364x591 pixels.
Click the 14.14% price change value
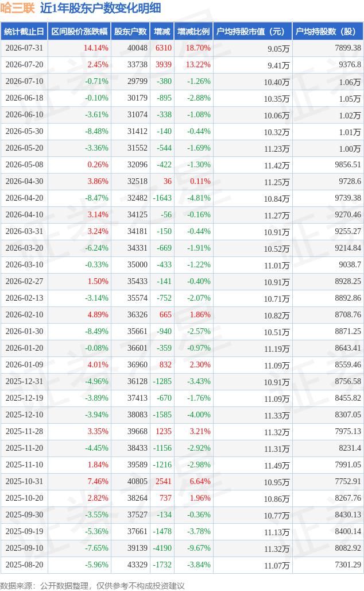96,48
